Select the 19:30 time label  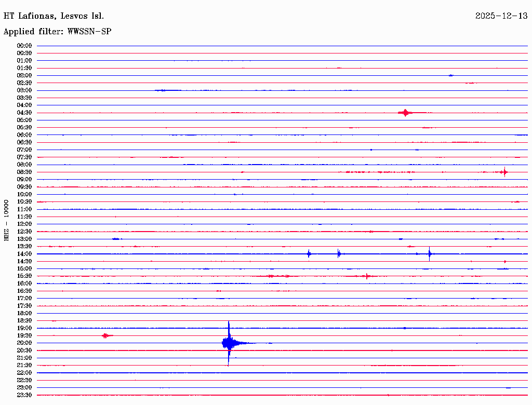coord(24,336)
